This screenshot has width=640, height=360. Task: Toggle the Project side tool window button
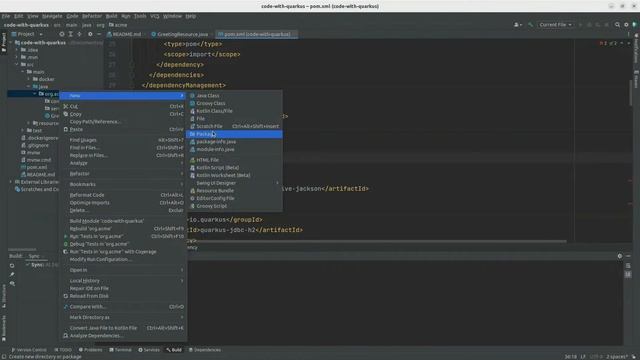click(x=4, y=42)
